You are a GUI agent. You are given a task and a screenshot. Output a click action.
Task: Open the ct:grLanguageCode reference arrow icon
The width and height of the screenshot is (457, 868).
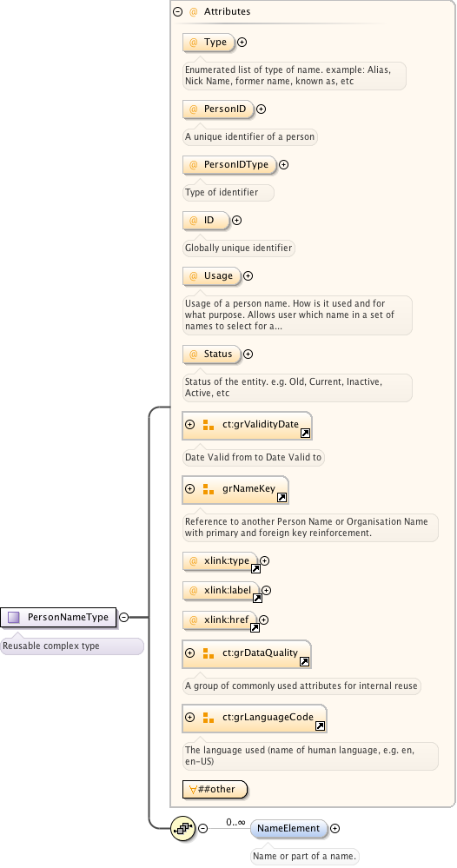tap(320, 726)
